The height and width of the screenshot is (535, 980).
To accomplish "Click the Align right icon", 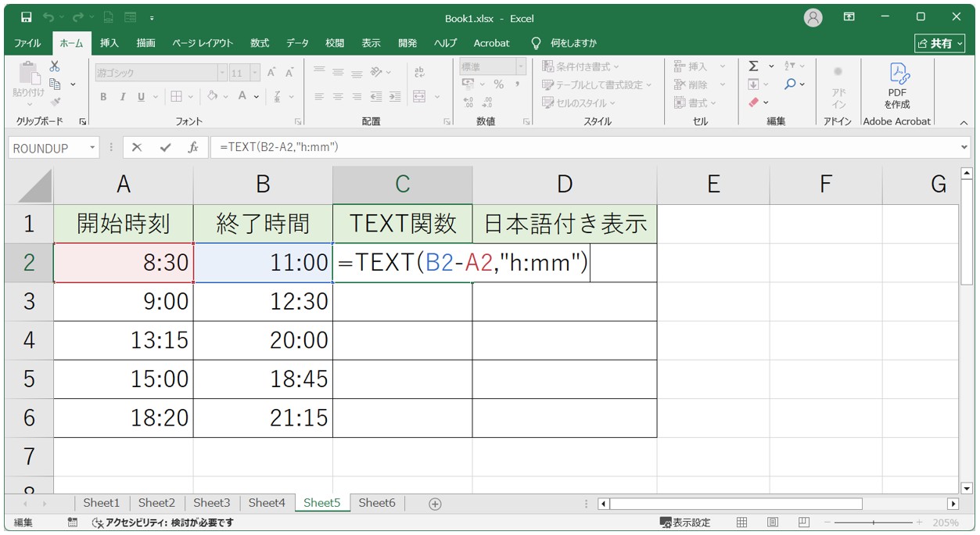I will tap(357, 97).
